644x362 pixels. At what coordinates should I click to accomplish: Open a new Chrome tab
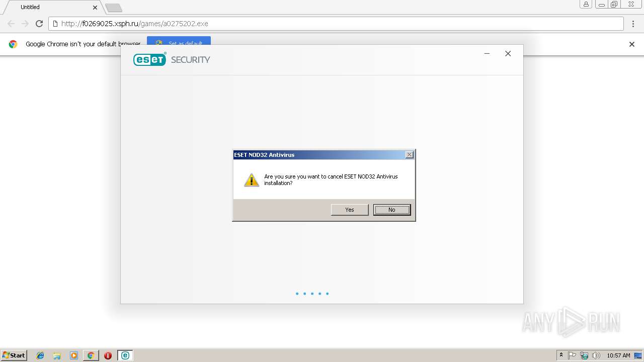pos(114,8)
